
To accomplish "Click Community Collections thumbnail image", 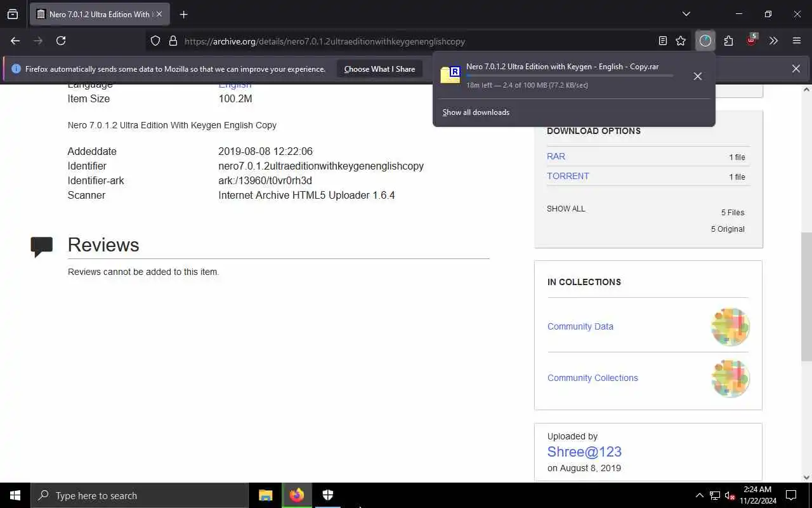I will [730, 378].
